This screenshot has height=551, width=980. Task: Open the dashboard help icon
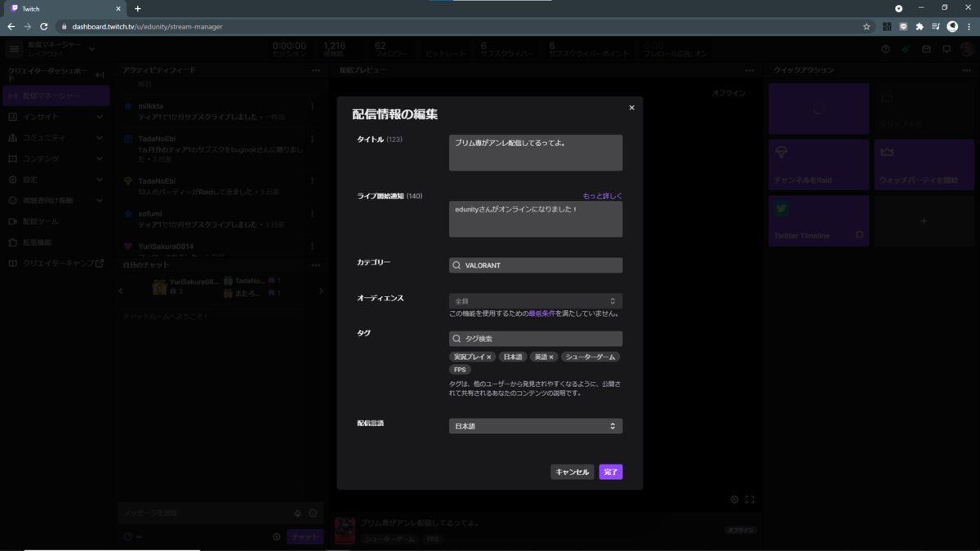[885, 49]
